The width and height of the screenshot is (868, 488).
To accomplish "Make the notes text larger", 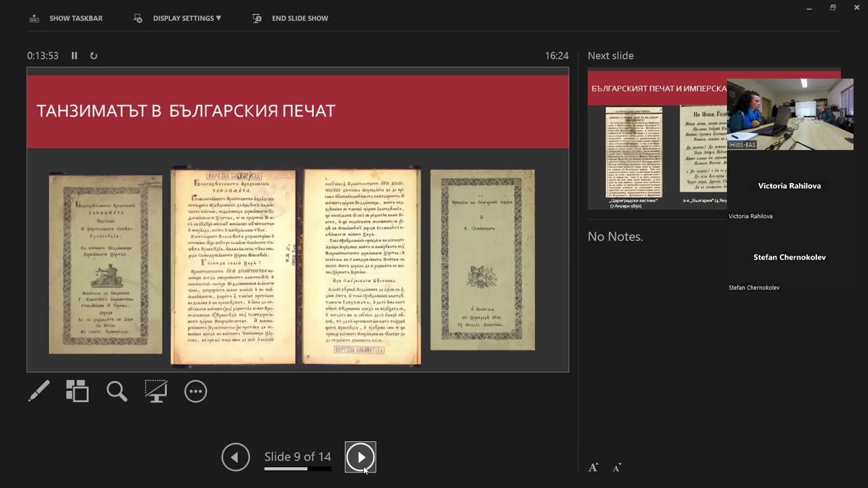I will 593,467.
